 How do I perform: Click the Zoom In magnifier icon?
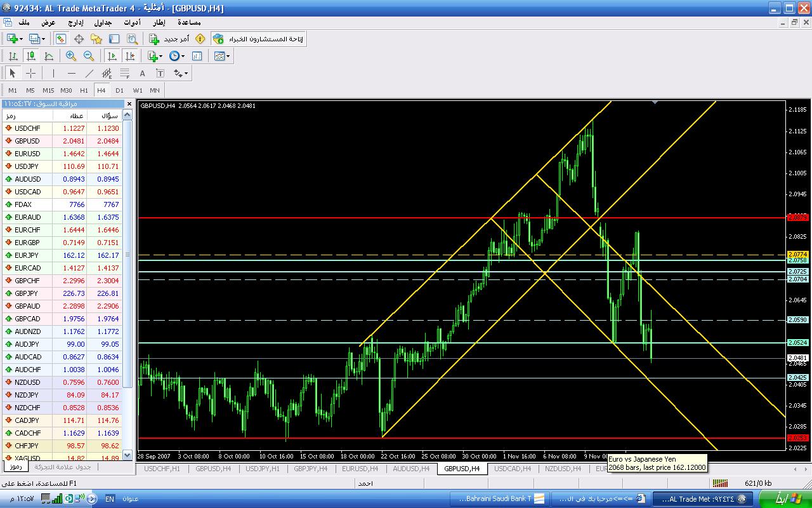point(71,56)
